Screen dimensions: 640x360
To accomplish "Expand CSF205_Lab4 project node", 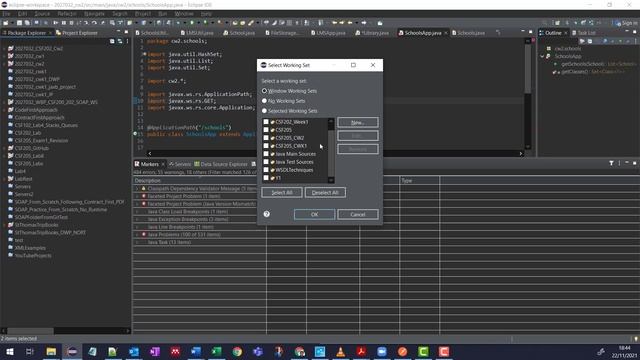I will 4,156.
